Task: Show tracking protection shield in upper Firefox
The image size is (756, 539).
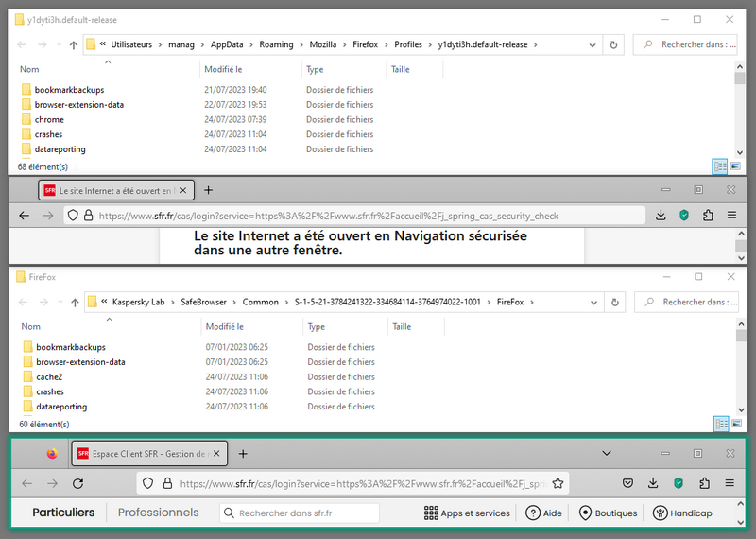Action: click(x=73, y=216)
